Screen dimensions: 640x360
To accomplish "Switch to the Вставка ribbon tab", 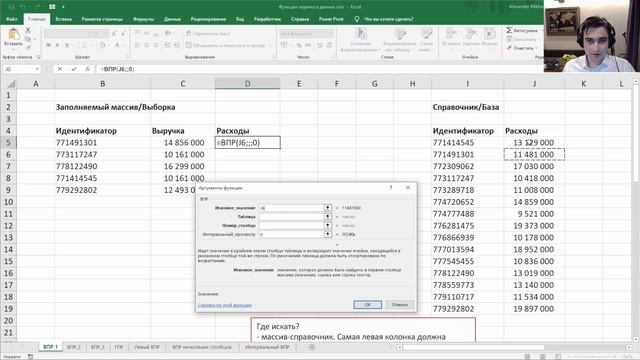I will [63, 19].
